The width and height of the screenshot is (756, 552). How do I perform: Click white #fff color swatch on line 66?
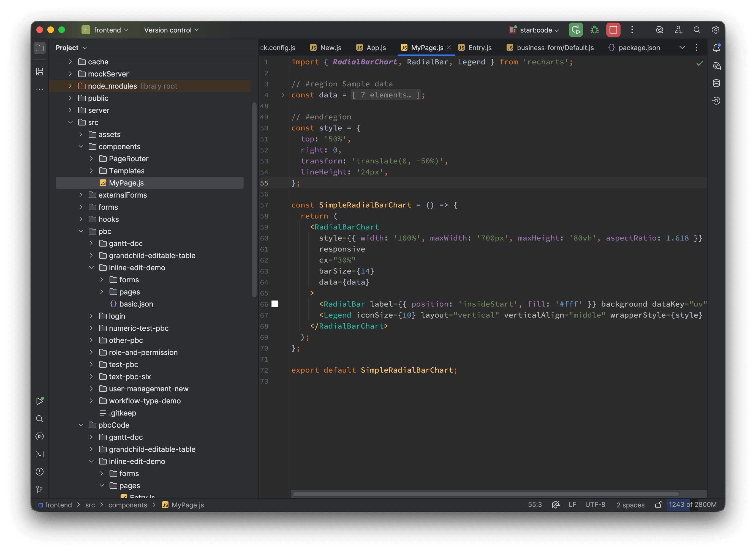(x=275, y=304)
